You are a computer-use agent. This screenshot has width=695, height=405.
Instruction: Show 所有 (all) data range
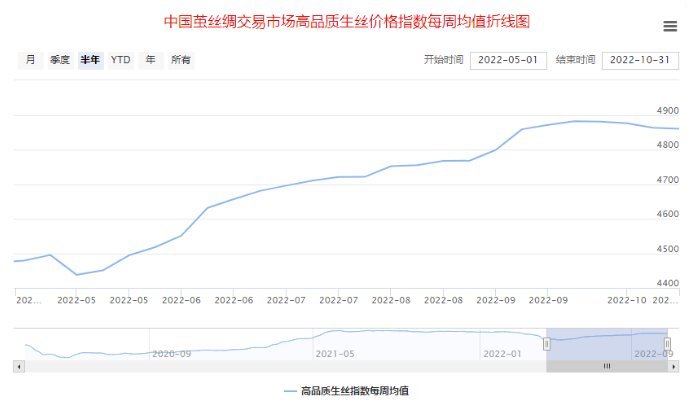pyautogui.click(x=181, y=60)
